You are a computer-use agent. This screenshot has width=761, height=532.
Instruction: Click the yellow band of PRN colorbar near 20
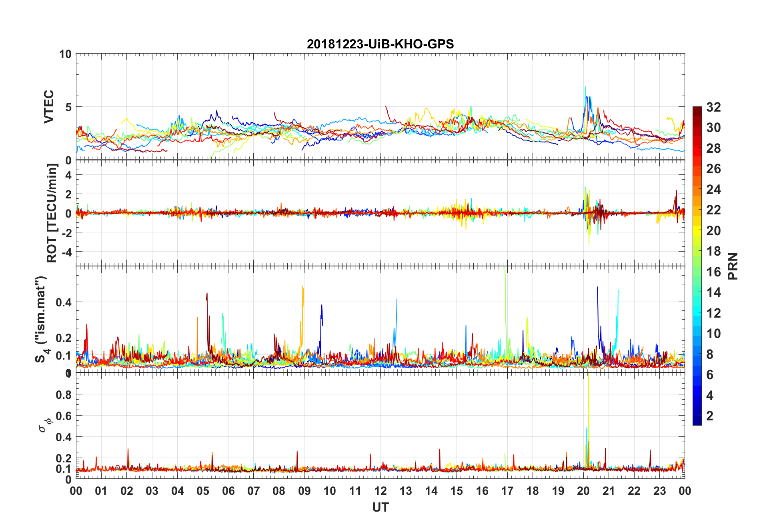697,231
